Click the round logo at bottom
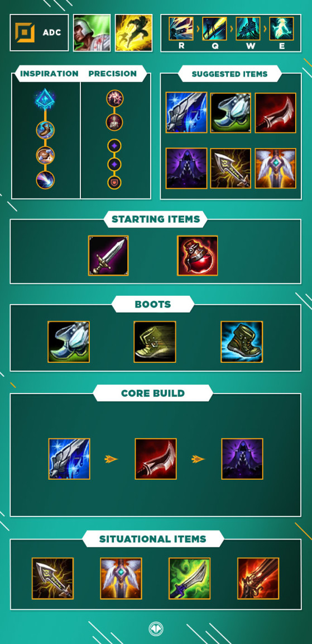Screen dimensions: 312x644 (156, 628)
